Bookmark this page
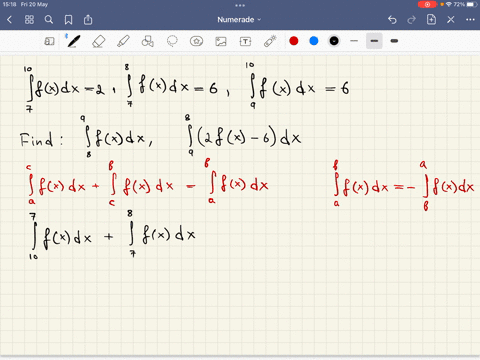This screenshot has width=480, height=360. point(68,20)
